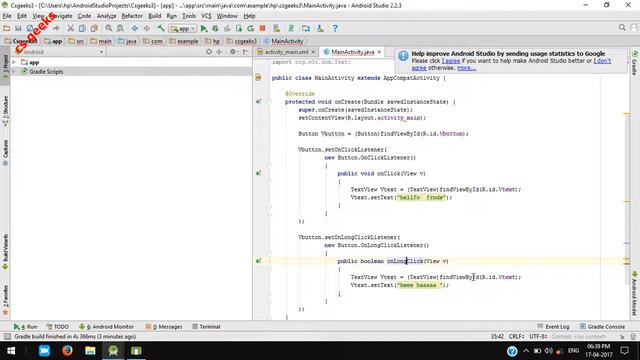The width and height of the screenshot is (640, 360).
Task: Click the 'java' breadcrumb in navigation bar
Action: click(x=127, y=41)
